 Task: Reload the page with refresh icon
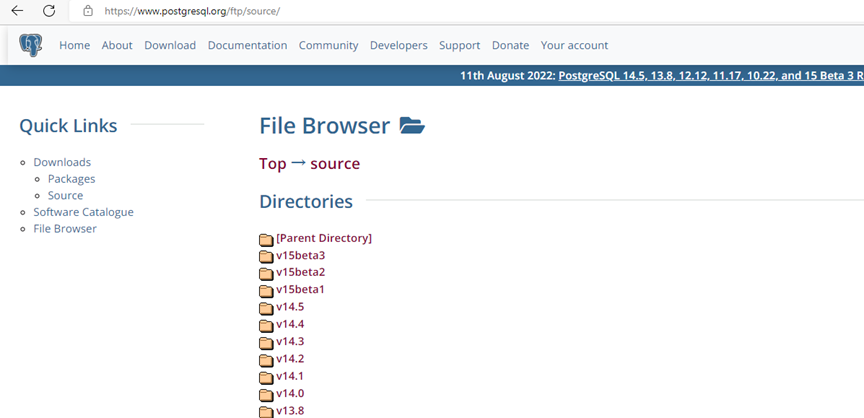(x=49, y=10)
